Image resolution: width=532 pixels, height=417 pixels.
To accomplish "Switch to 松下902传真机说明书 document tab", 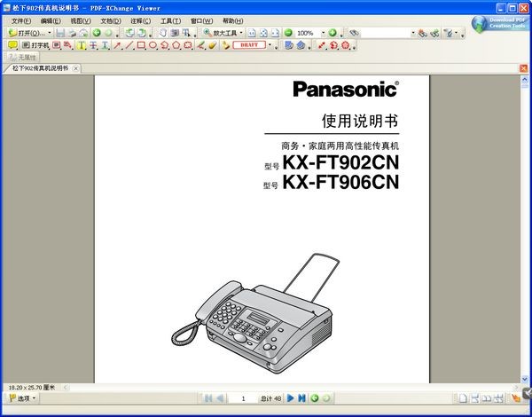I will [x=41, y=68].
